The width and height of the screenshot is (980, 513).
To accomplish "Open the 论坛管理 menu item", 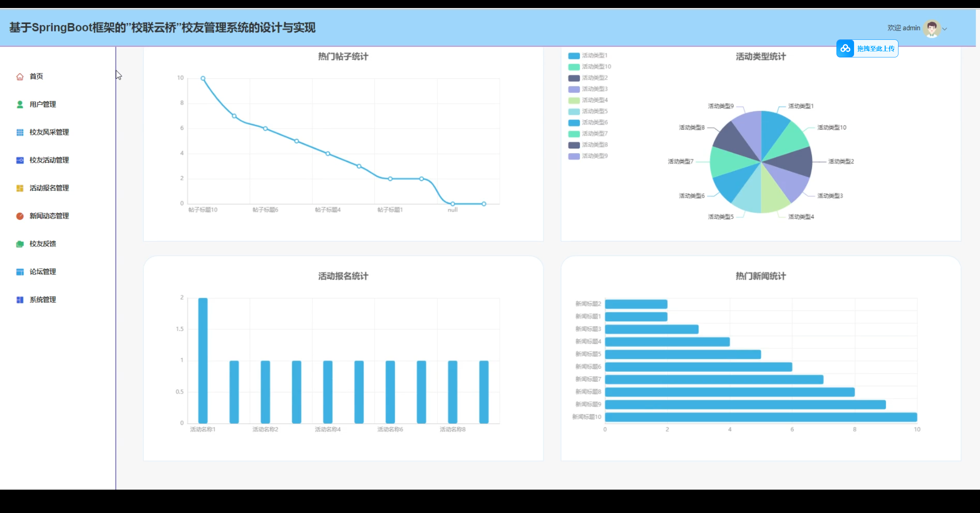I will pos(43,272).
